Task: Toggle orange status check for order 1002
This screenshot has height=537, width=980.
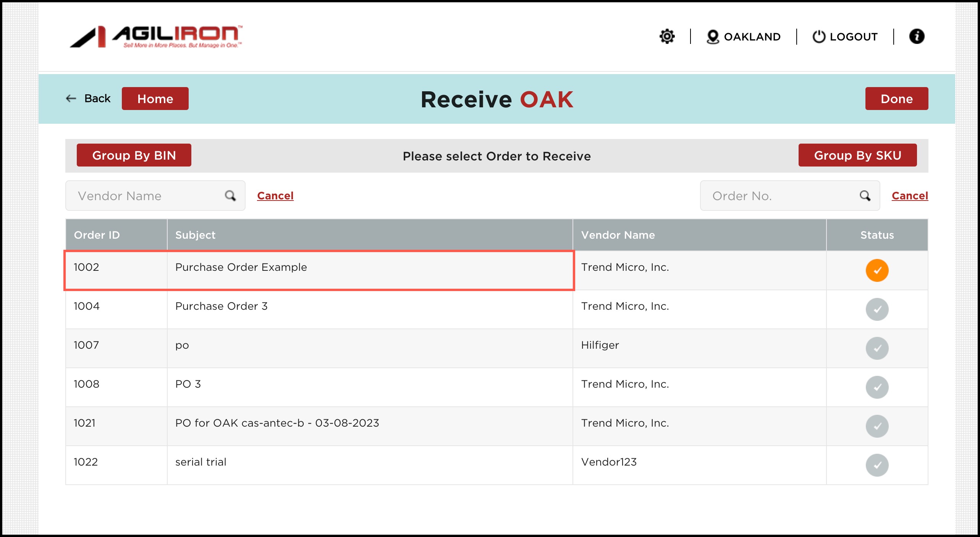Action: [x=877, y=270]
